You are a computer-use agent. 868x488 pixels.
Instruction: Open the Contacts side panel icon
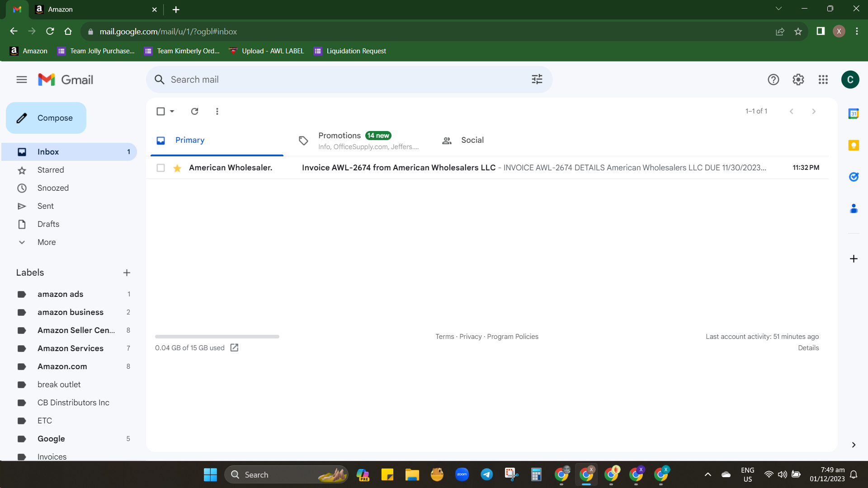click(854, 208)
